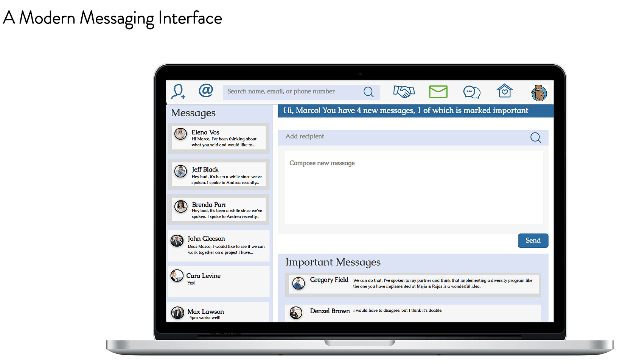
Task: Open Gregory Field's important message
Action: pyautogui.click(x=414, y=284)
